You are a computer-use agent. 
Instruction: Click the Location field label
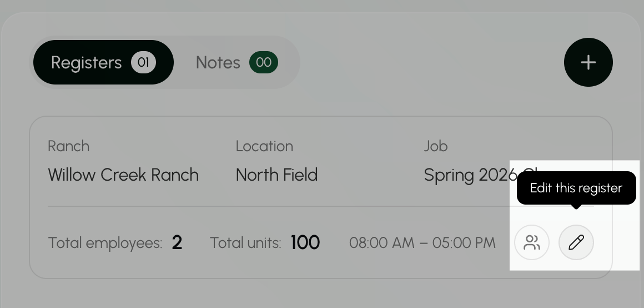tap(264, 146)
